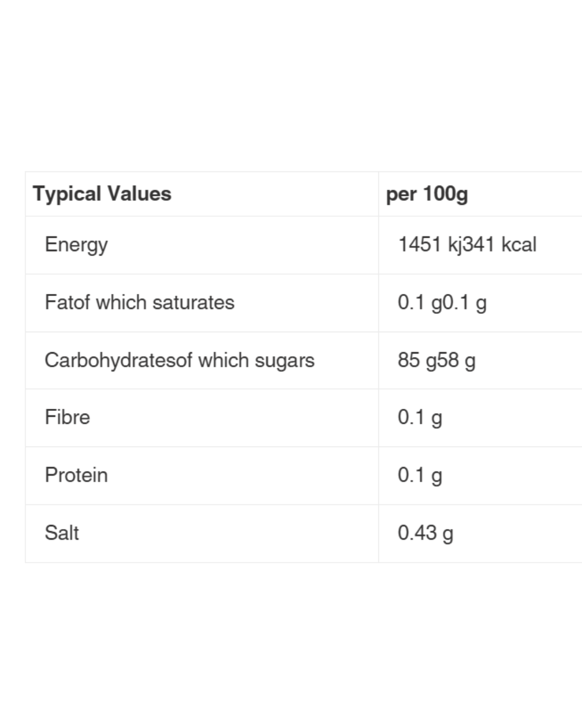Click the 341 kcal energy value

click(500, 244)
